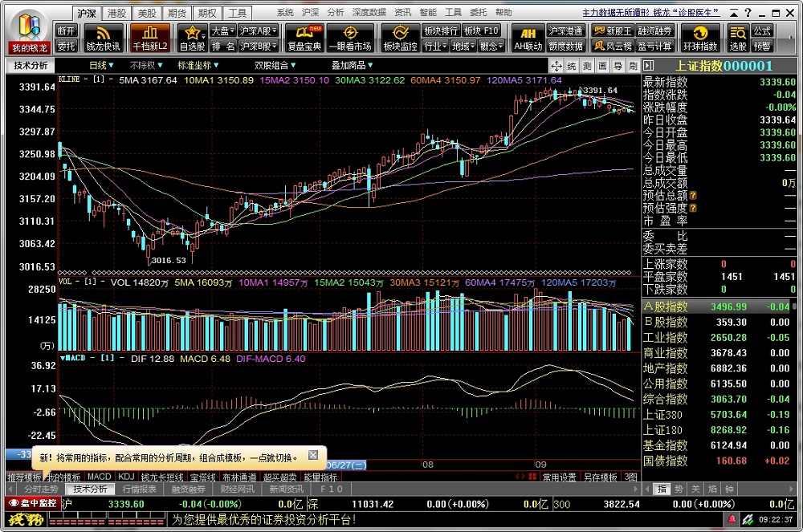
Task: Click the 千档新L2 chart icon
Action: click(151, 37)
